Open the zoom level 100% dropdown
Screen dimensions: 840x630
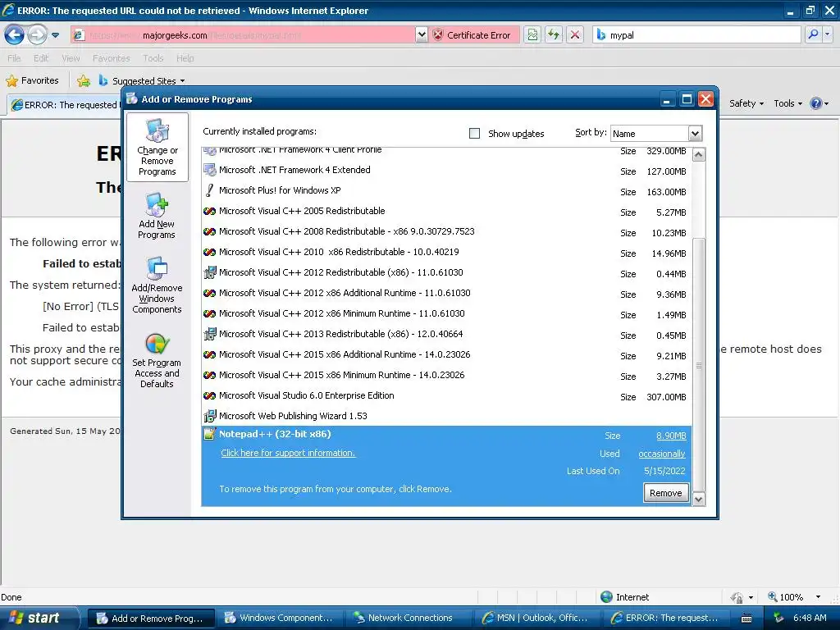(x=818, y=597)
